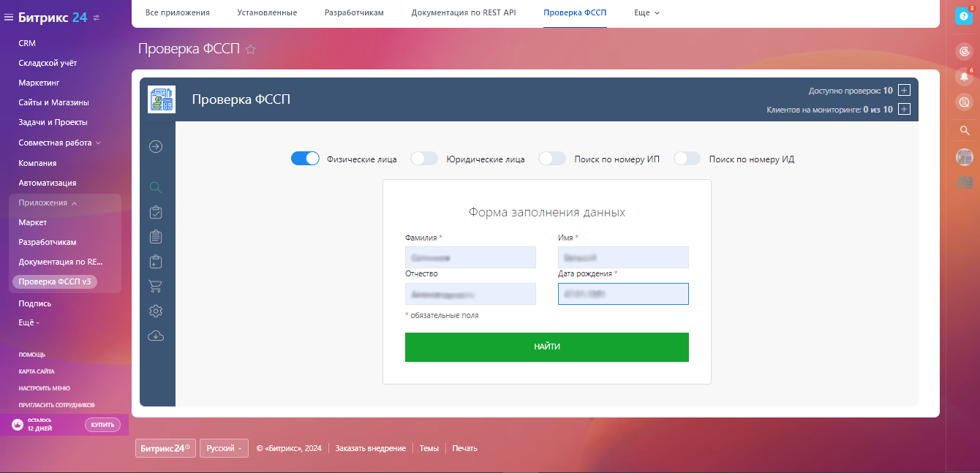Click the КУПИТЬ button
The image size is (980, 473).
[x=102, y=425]
